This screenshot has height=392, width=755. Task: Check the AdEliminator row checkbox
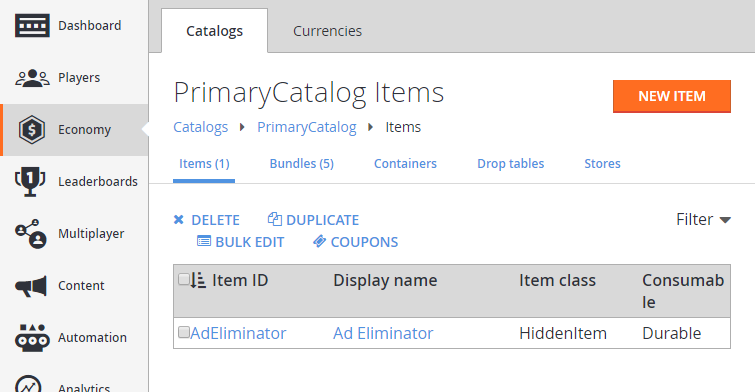tap(183, 332)
